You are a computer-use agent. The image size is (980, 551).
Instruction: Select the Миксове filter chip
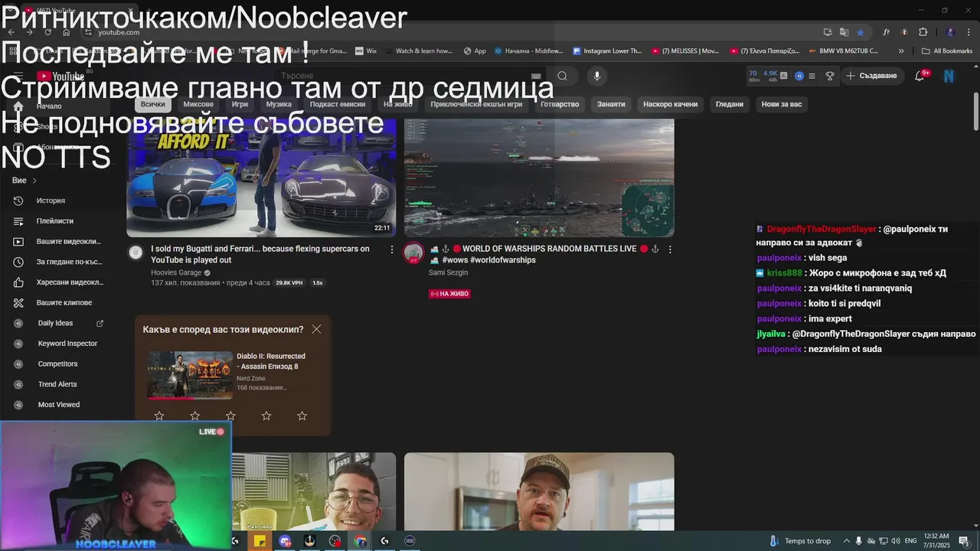[x=198, y=104]
